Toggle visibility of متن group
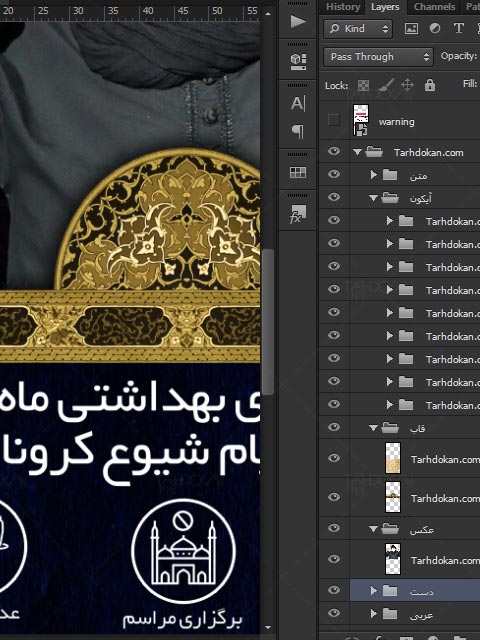Viewport: 480px width, 640px height. [x=334, y=174]
